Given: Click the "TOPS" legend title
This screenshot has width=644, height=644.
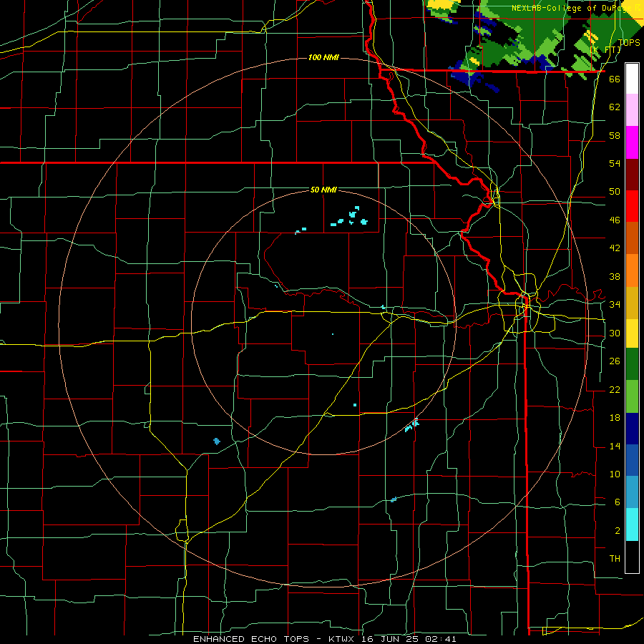Looking at the screenshot, I should pyautogui.click(x=629, y=43).
